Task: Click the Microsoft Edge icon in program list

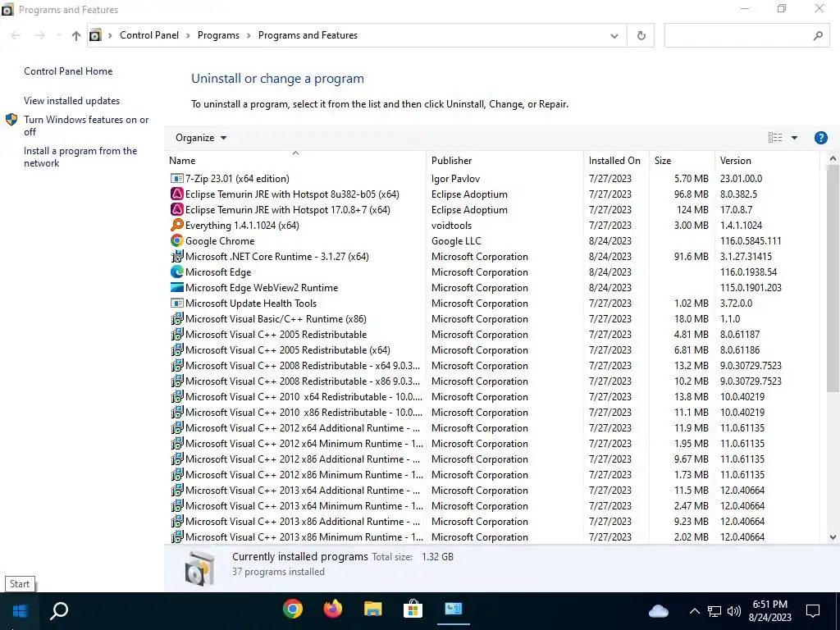Action: 177,272
